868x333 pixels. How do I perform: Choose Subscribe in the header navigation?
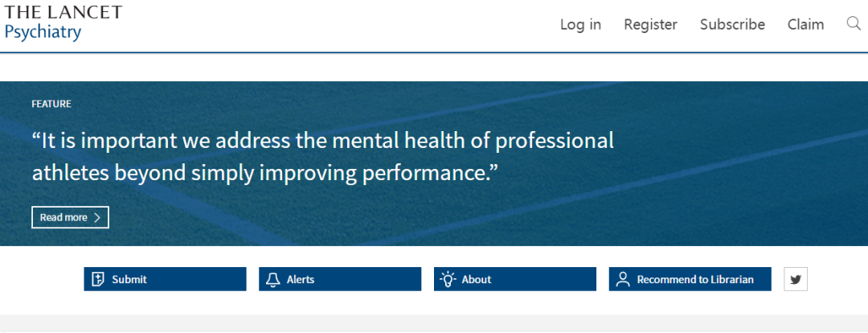coord(732,24)
